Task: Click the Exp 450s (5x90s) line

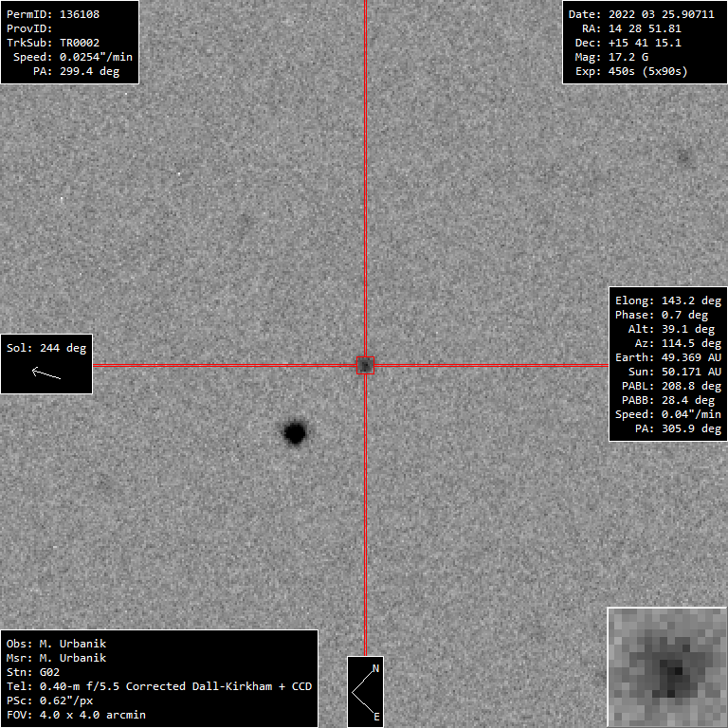Action: [631, 71]
